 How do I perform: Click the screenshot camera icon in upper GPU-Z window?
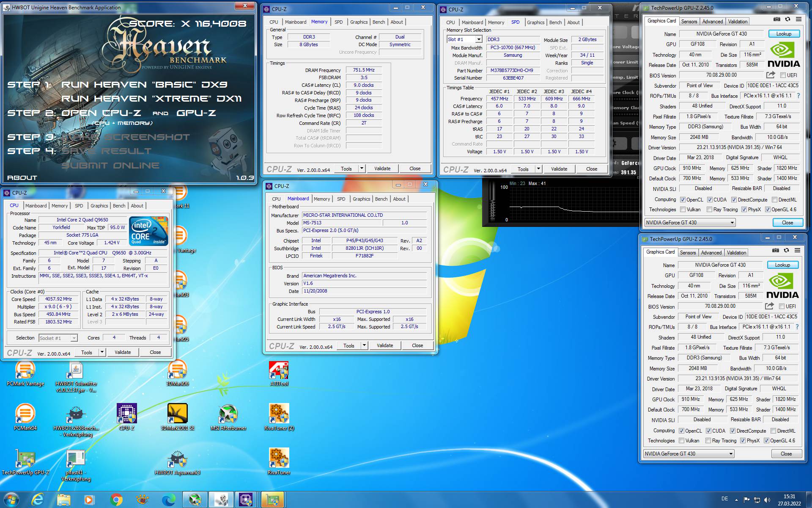(777, 19)
